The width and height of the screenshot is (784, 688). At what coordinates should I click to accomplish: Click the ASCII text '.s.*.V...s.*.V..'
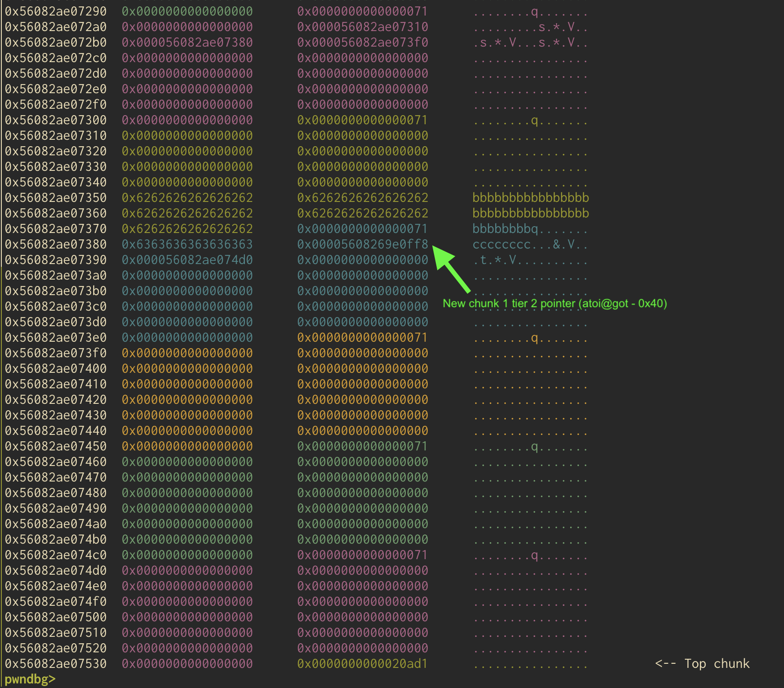530,42
